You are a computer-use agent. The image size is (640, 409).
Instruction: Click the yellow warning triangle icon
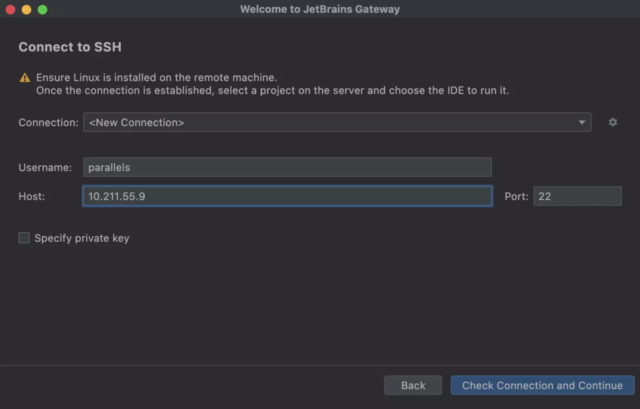click(25, 78)
